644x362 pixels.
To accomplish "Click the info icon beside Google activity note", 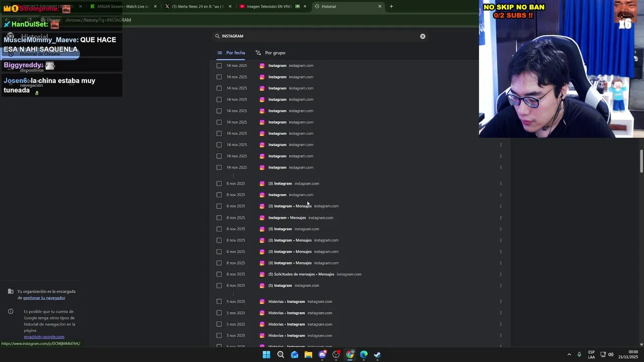I will tap(11, 311).
